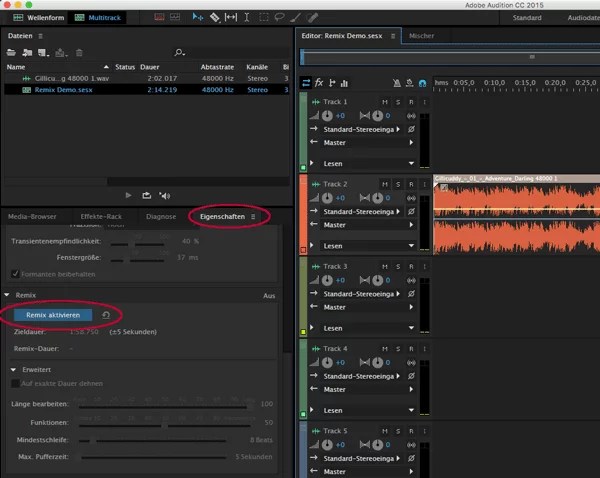Select the Paintbrush selection tool
This screenshot has height=478, width=600.
pos(296,17)
